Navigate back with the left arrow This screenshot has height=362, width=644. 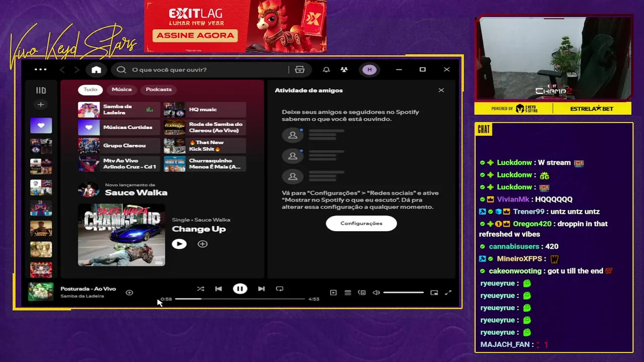(62, 69)
